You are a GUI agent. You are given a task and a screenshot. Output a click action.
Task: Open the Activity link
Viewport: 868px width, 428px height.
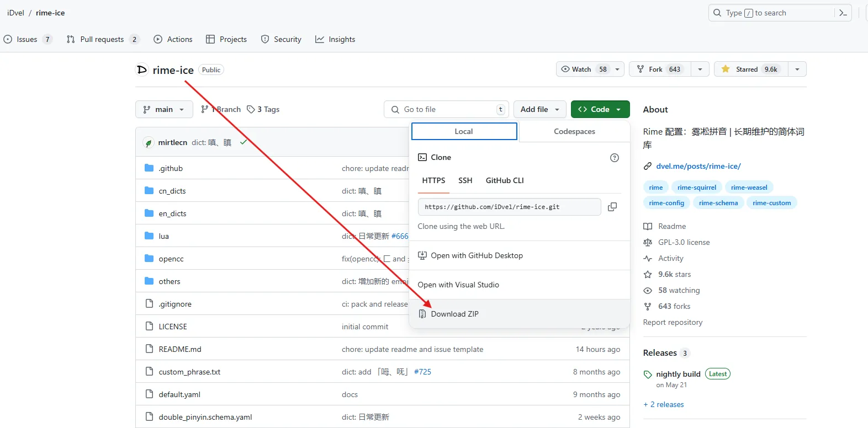coord(671,258)
